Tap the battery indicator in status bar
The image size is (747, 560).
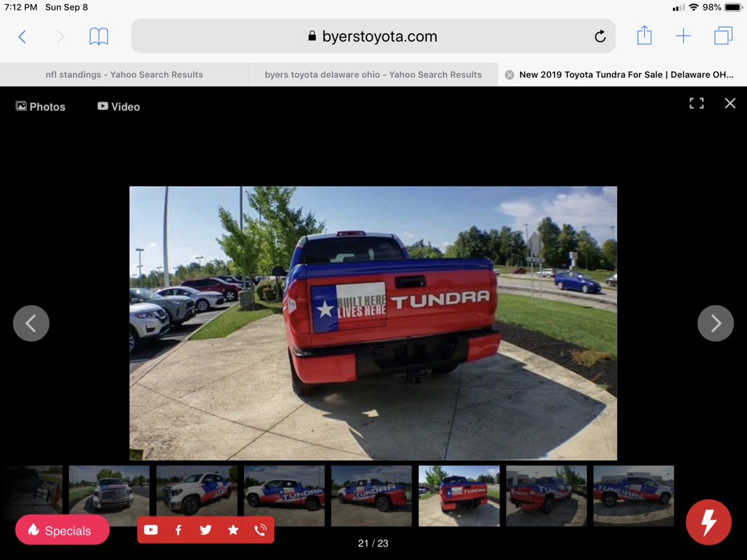(x=733, y=8)
